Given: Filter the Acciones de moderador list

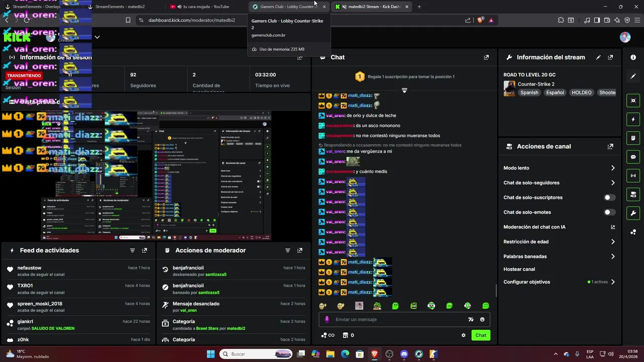Looking at the screenshot, I should [x=288, y=250].
